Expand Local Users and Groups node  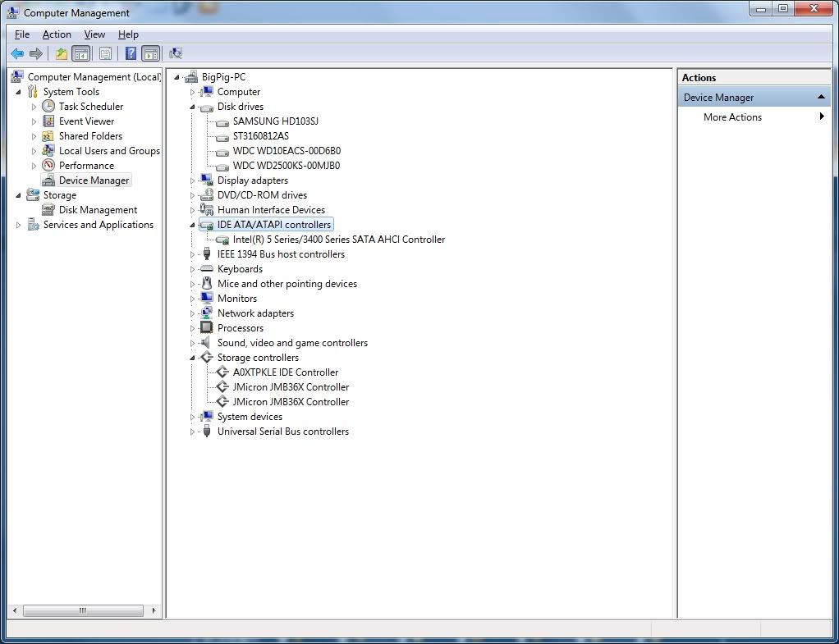point(34,151)
